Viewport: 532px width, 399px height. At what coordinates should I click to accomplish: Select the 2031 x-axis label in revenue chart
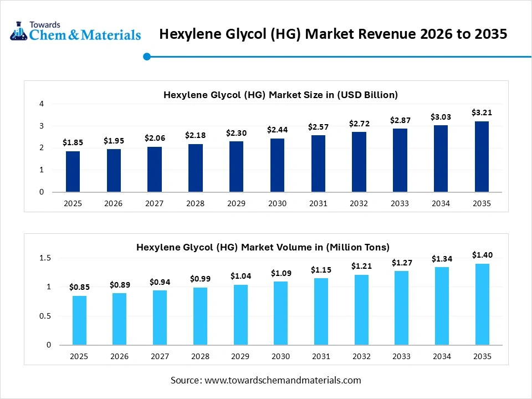pos(318,203)
